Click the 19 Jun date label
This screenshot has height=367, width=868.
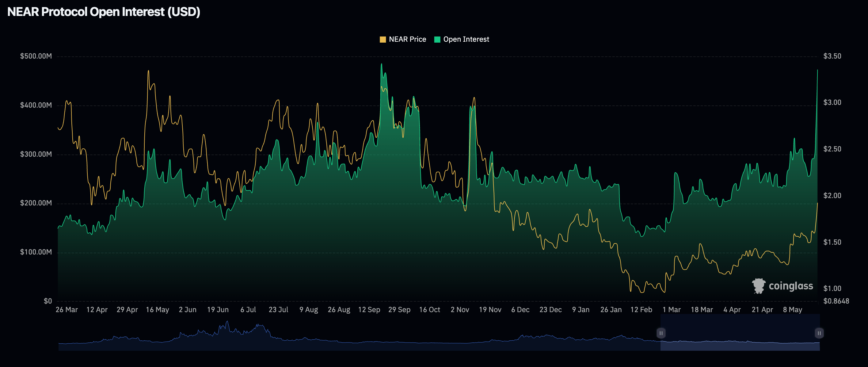coord(218,310)
